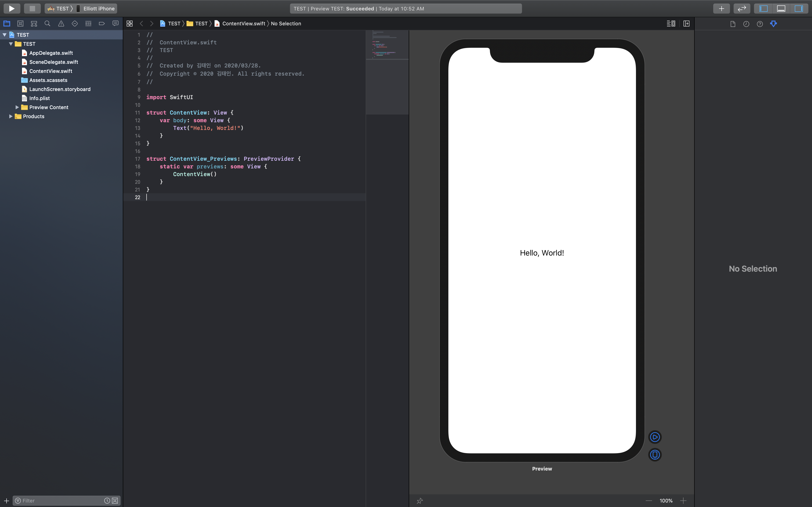Click Preview on Device button

[x=655, y=455]
